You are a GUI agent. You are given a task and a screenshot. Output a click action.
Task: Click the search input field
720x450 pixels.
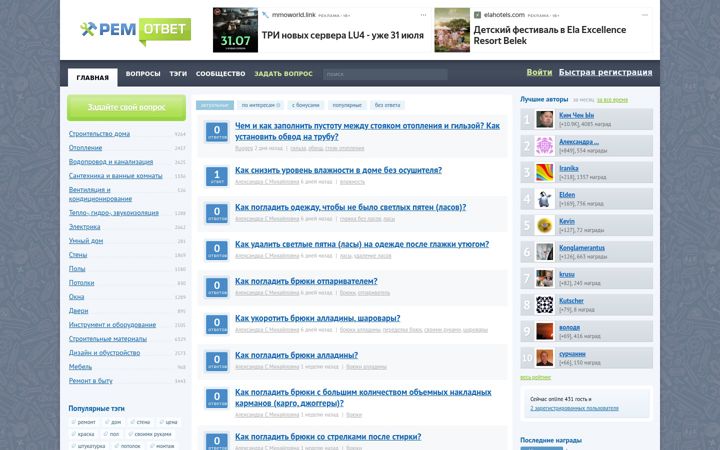click(x=385, y=74)
